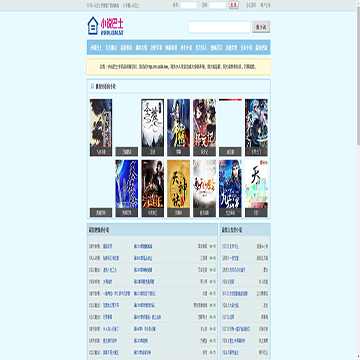
Task: Click the gray search button beside search box
Action: pos(261,27)
